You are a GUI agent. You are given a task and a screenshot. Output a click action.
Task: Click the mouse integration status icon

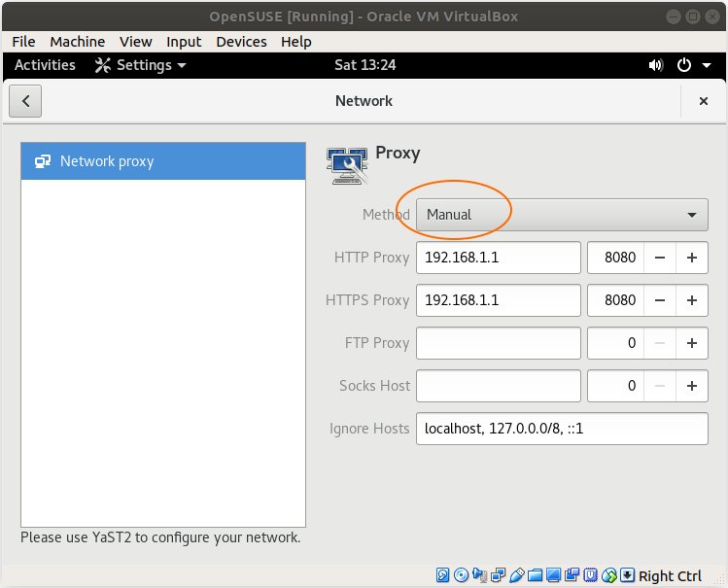(x=609, y=575)
